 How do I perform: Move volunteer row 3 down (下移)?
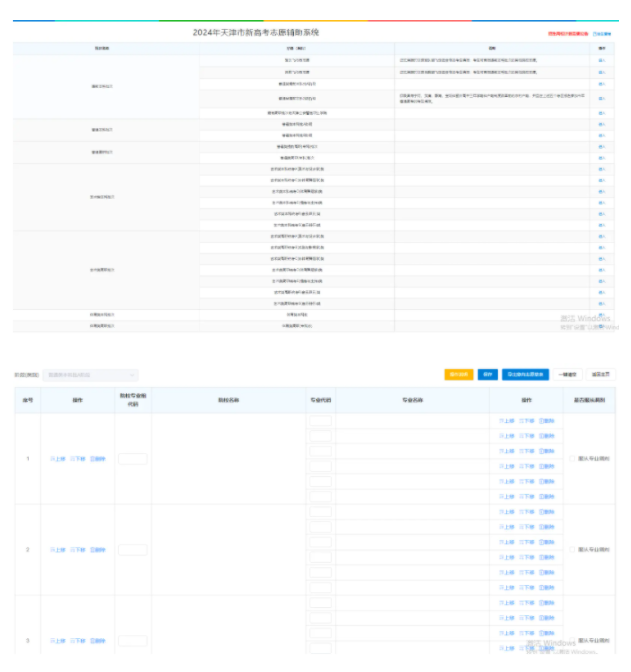point(77,641)
